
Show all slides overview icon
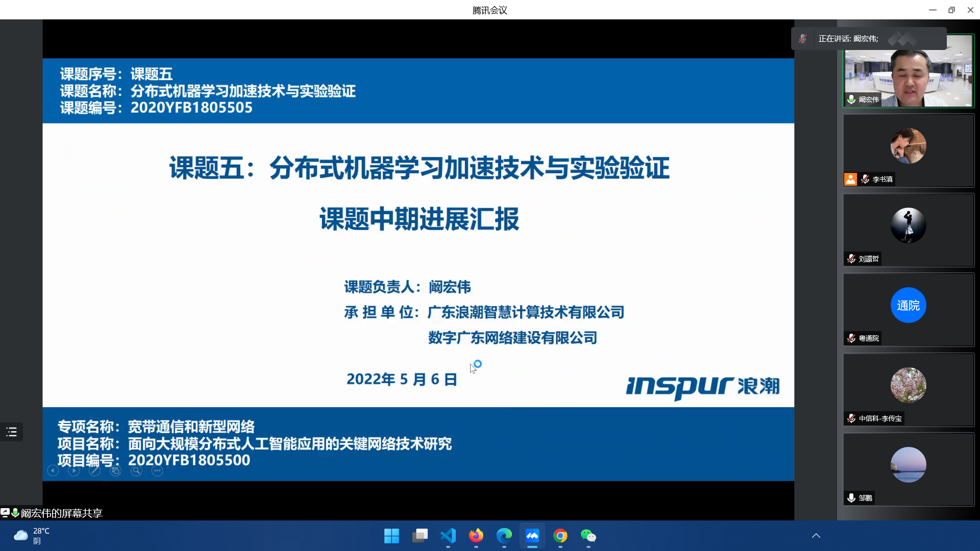[116, 471]
